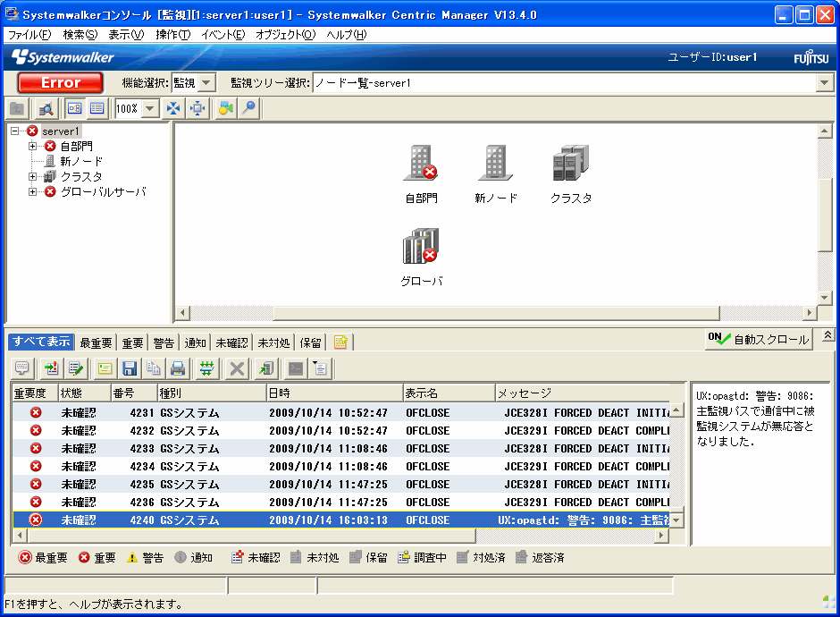Open the イベント menu
The height and width of the screenshot is (617, 840).
coord(223,34)
